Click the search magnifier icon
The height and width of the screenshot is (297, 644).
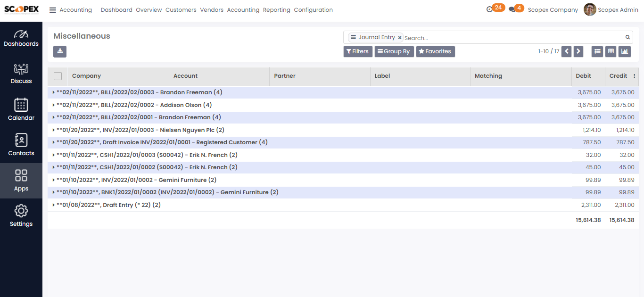(627, 37)
